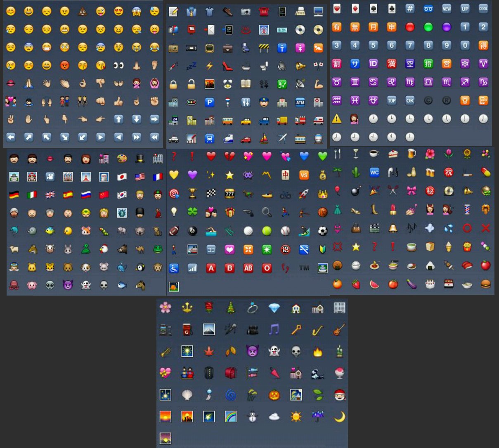Select the United States flag emoji
Screen dimensions: 499x448
pyautogui.click(x=140, y=177)
